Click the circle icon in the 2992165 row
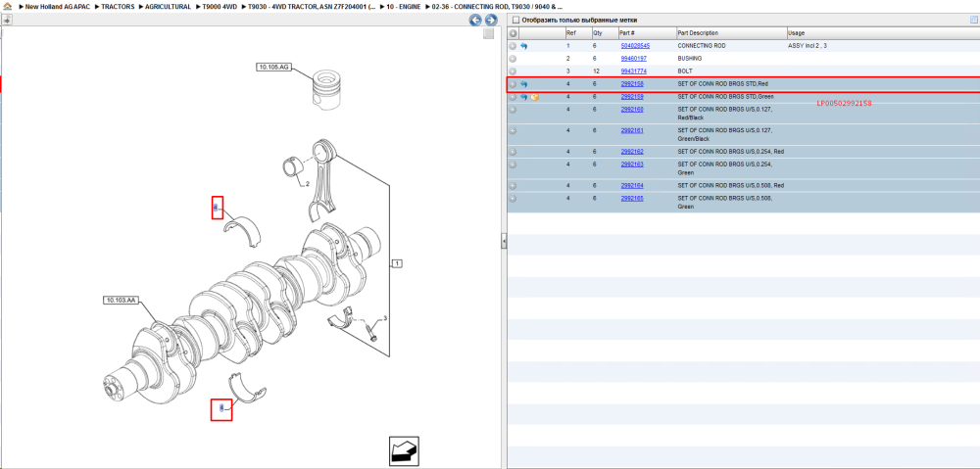Image resolution: width=980 pixels, height=469 pixels. 513,199
